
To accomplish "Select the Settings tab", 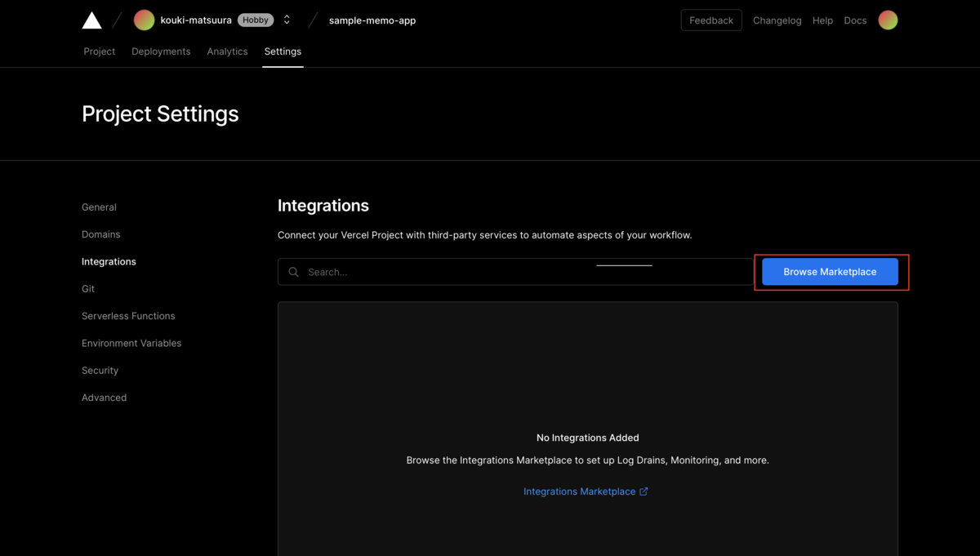I will click(x=283, y=51).
